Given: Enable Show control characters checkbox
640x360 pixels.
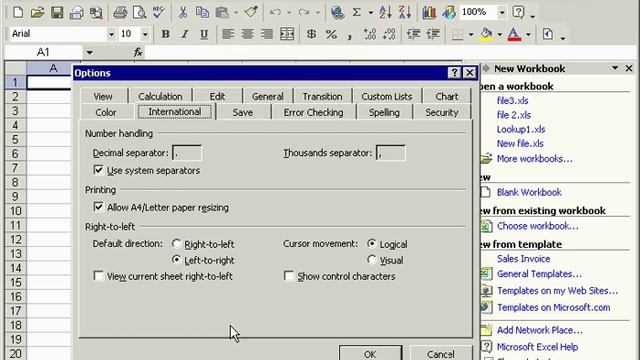Looking at the screenshot, I should 289,276.
